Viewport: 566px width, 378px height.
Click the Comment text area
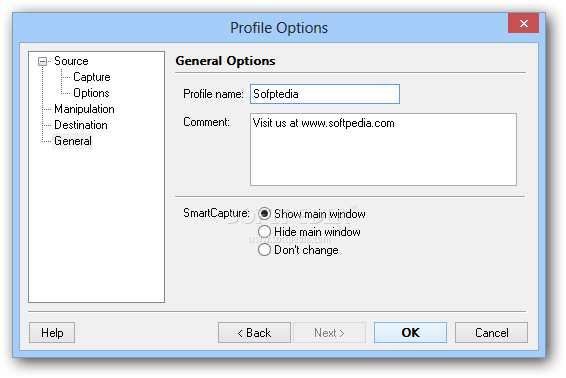coord(383,149)
